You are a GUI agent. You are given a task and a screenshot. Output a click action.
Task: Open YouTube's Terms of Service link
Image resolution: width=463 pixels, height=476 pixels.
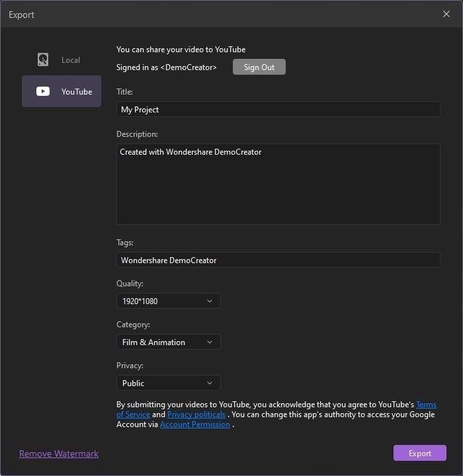coord(425,405)
